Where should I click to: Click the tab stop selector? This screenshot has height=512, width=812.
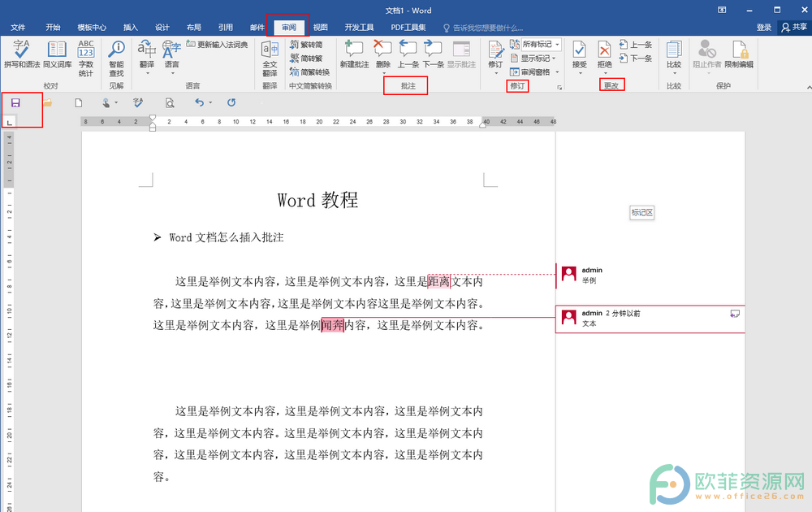click(9, 122)
